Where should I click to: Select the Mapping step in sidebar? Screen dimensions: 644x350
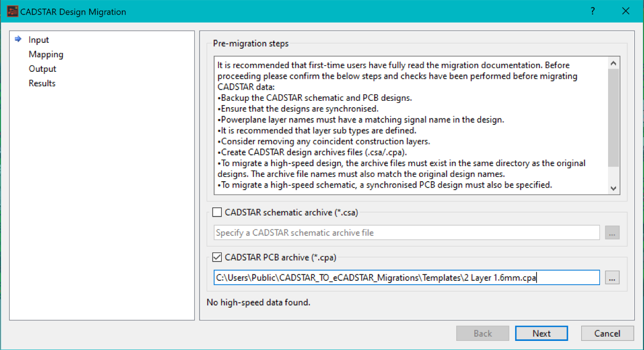[x=46, y=54]
